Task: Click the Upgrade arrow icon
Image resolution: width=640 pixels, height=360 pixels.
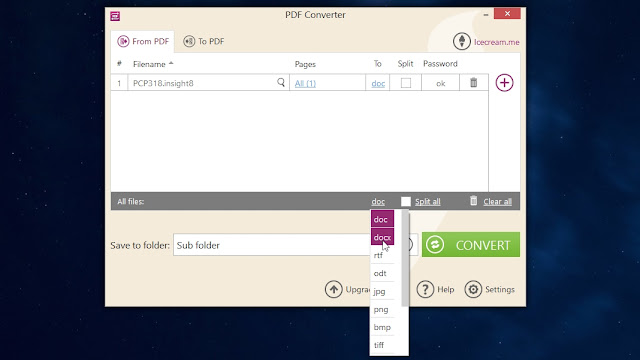Action: click(333, 289)
